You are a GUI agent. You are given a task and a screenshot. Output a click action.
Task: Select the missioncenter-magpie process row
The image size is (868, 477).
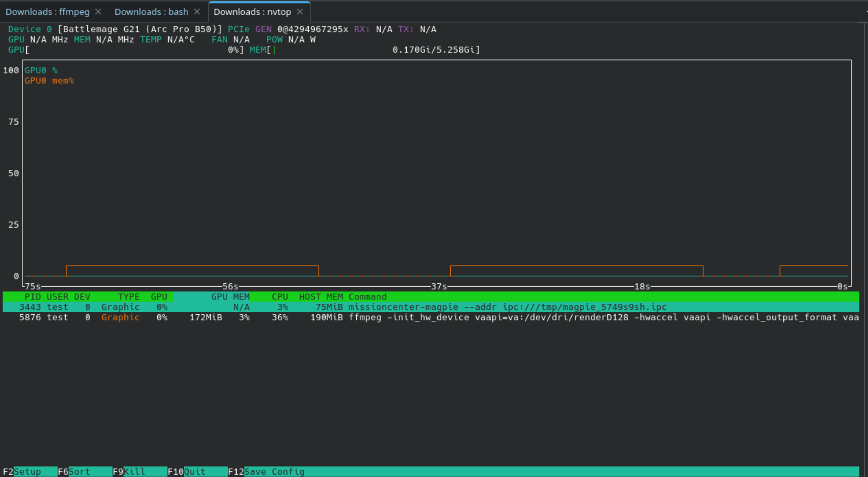coord(403,307)
